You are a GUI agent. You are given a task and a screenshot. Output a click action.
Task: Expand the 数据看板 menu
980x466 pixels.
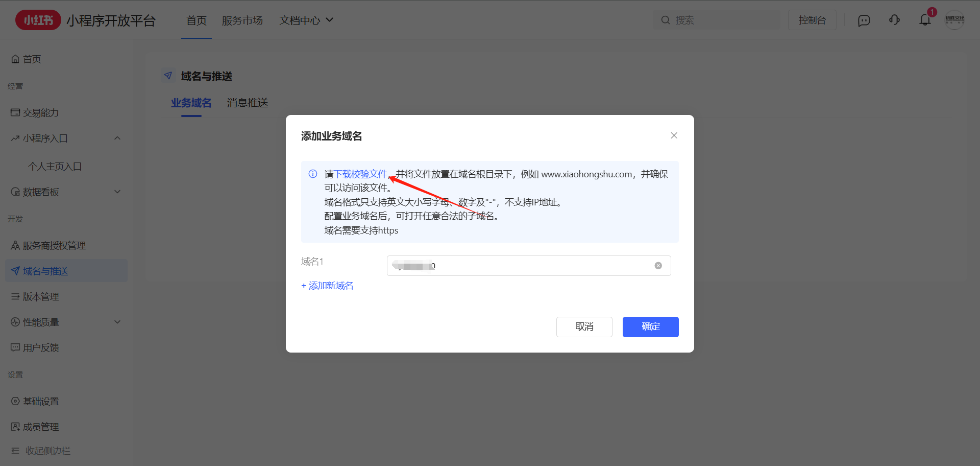click(x=117, y=192)
